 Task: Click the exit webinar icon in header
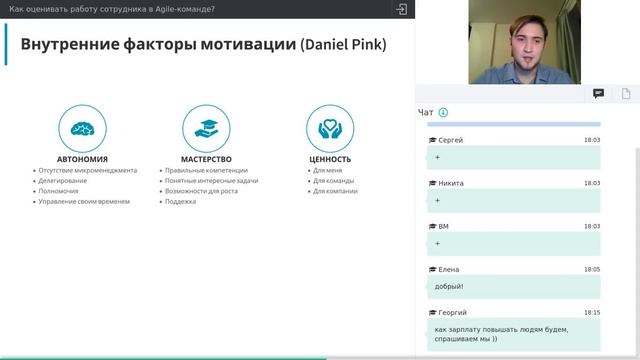click(401, 9)
